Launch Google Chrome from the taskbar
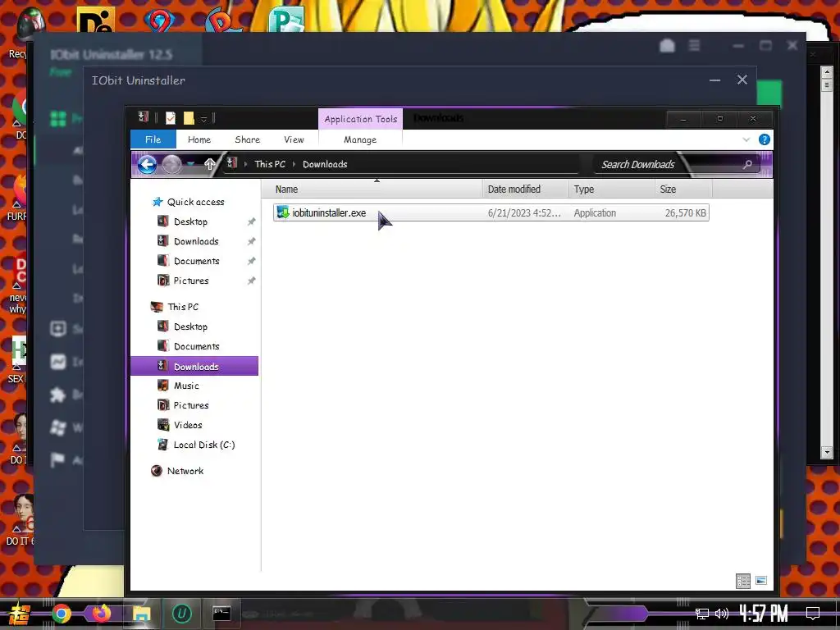Image resolution: width=840 pixels, height=630 pixels. [x=61, y=614]
